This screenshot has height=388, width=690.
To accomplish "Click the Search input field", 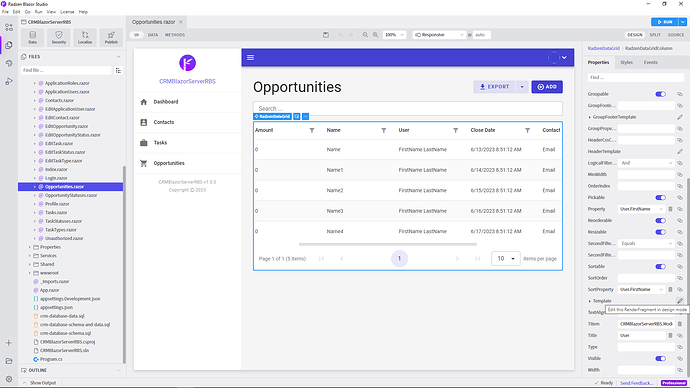I will [x=407, y=108].
